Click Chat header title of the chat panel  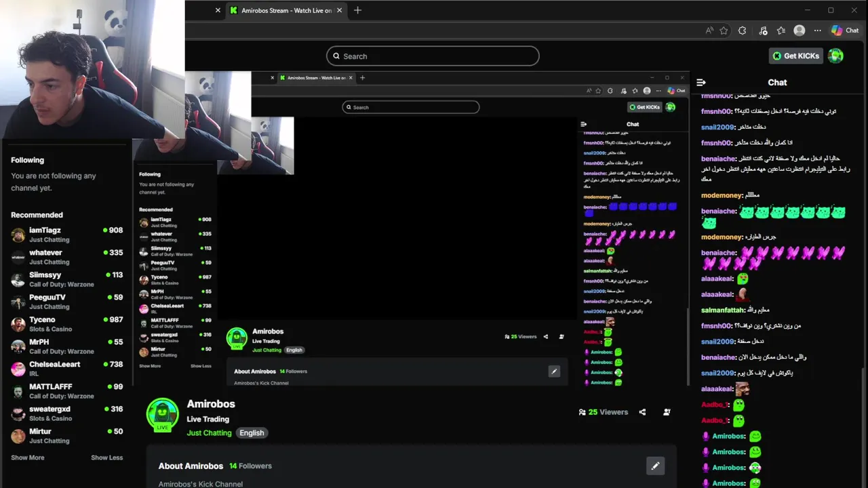coord(777,83)
